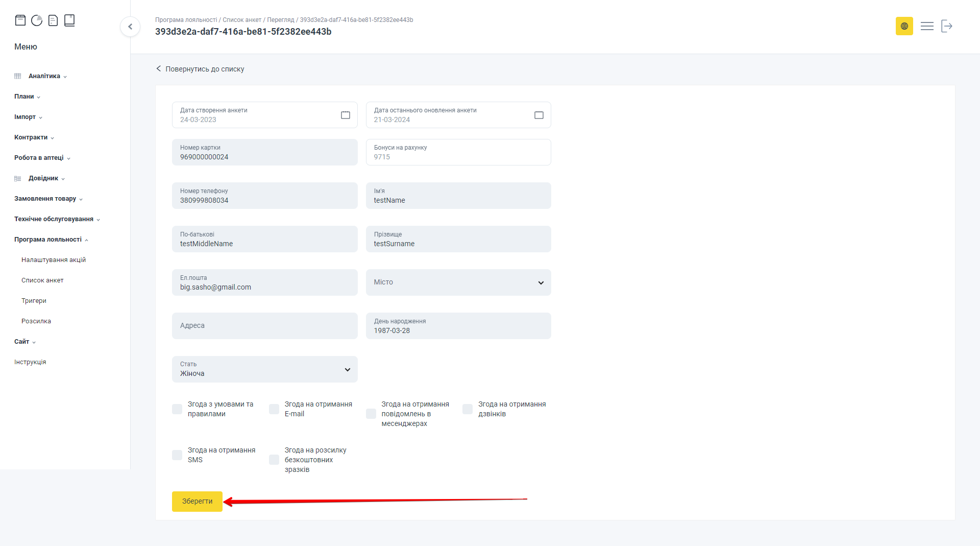Click the calendar-box icon in top-left sidebar

(x=20, y=20)
